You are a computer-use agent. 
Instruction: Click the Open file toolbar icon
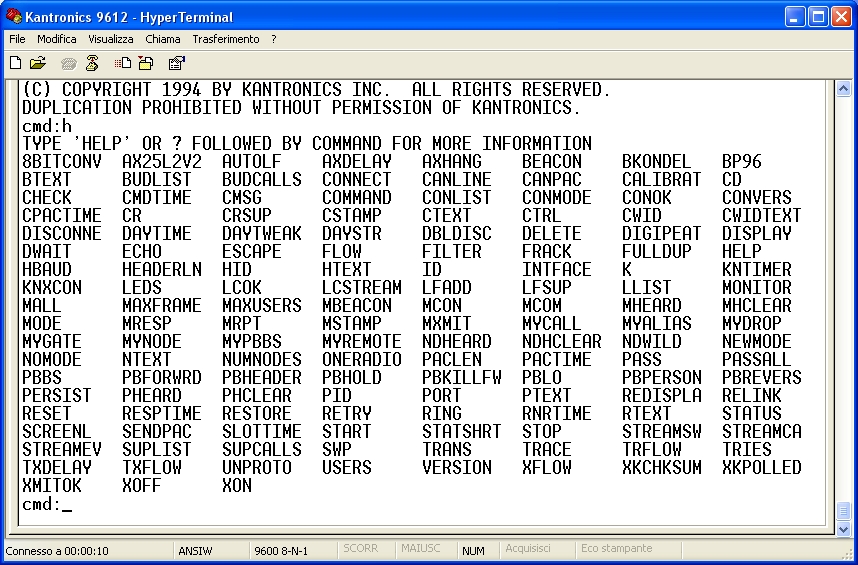click(x=38, y=63)
